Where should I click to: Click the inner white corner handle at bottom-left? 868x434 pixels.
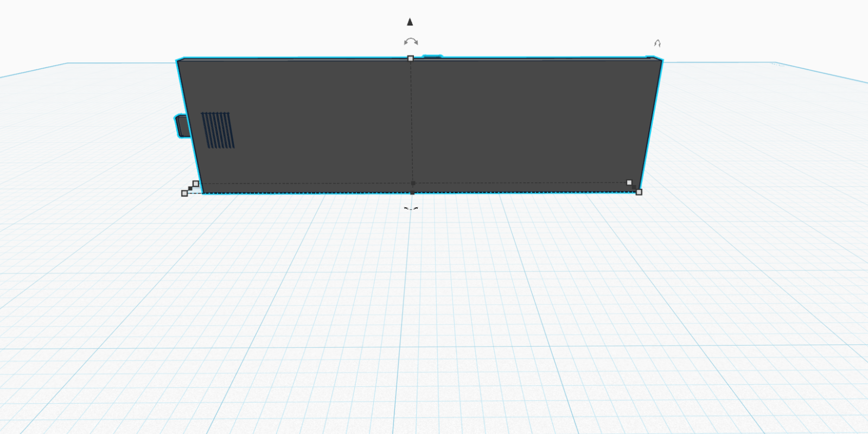click(196, 183)
